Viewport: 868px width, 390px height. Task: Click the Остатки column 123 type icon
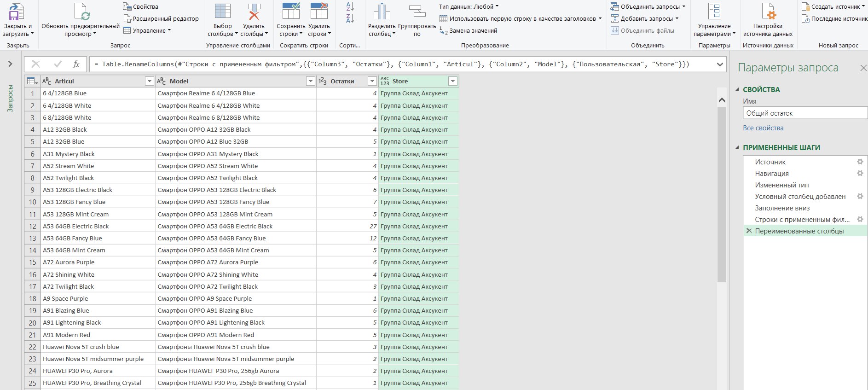pos(323,81)
